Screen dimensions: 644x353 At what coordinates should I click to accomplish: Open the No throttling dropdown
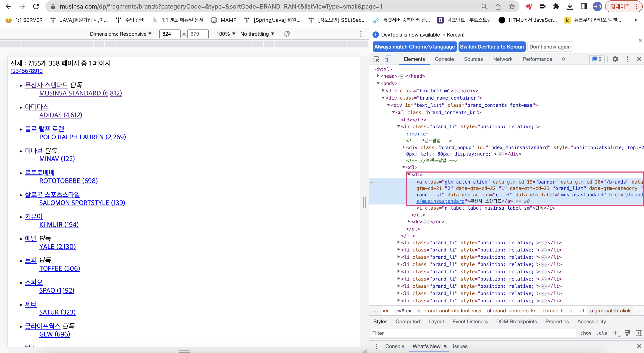point(257,34)
